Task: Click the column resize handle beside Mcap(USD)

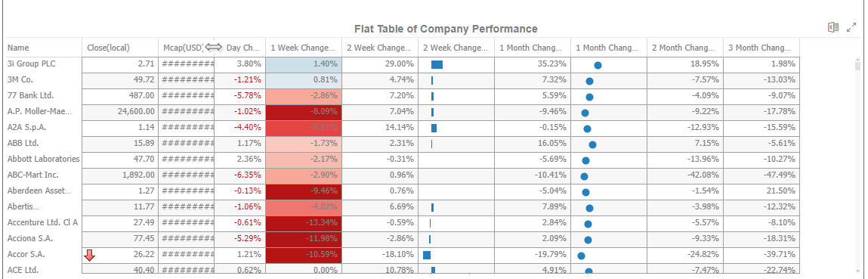Action: click(214, 48)
